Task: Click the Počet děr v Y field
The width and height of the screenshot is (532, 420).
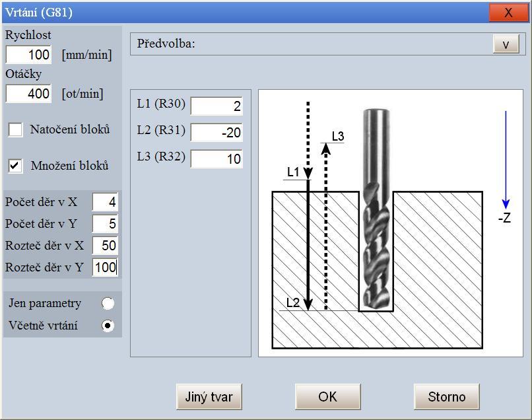Action: pyautogui.click(x=105, y=224)
